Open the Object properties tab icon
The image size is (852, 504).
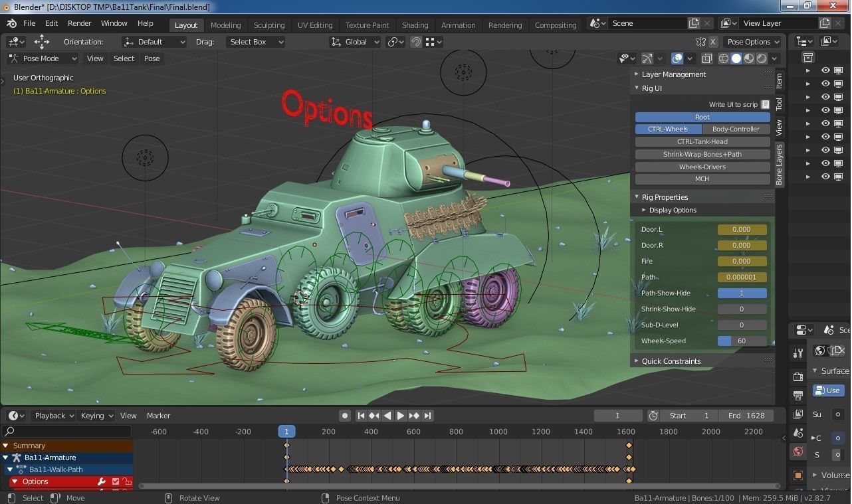tap(798, 475)
